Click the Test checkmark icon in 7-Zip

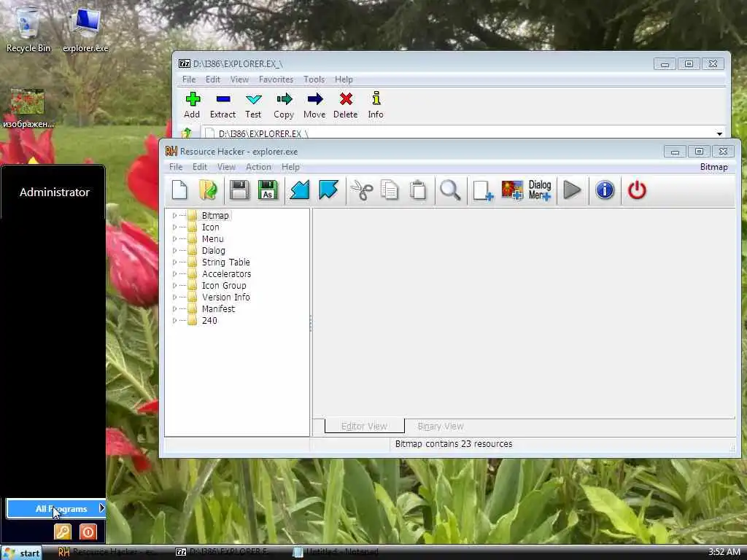(x=253, y=99)
